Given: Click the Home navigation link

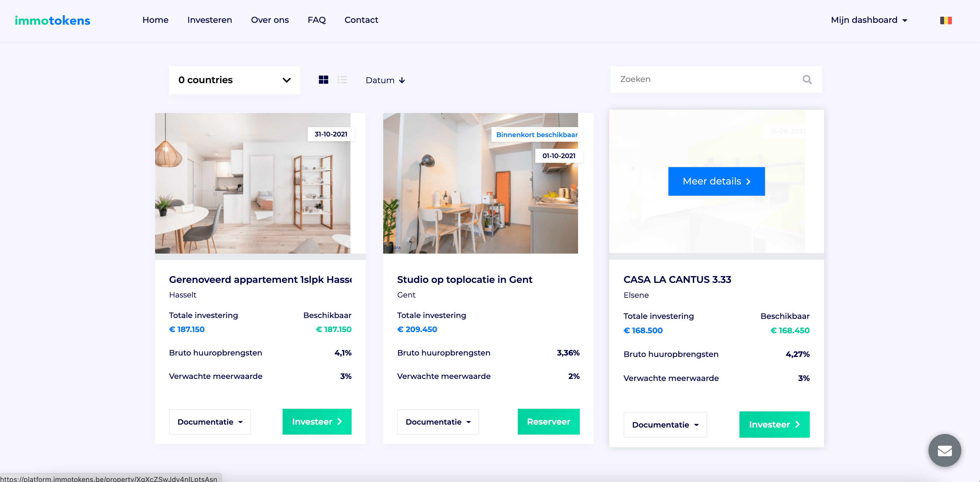Looking at the screenshot, I should click(155, 19).
